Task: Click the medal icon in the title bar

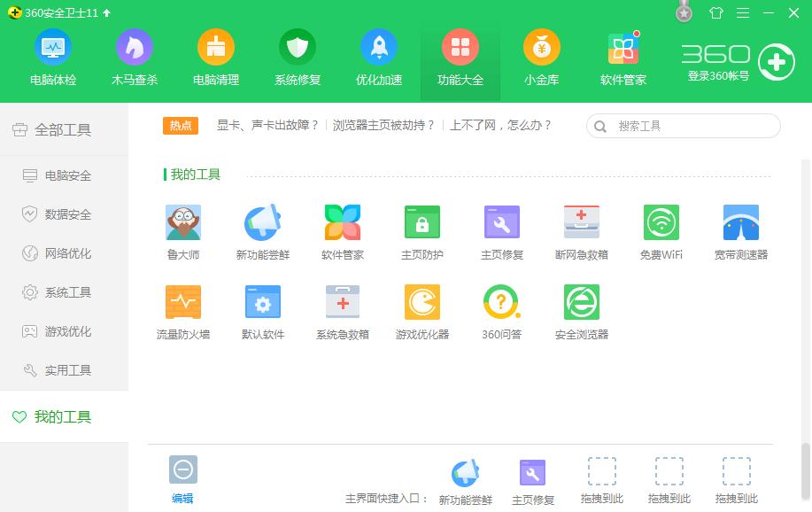Action: (684, 12)
